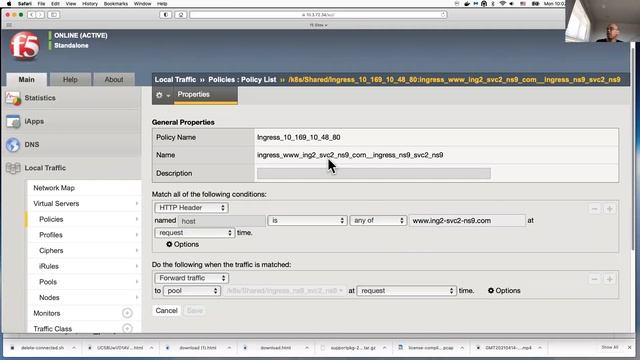Click the www.ing2-svc2-ns9.com value field

point(467,220)
